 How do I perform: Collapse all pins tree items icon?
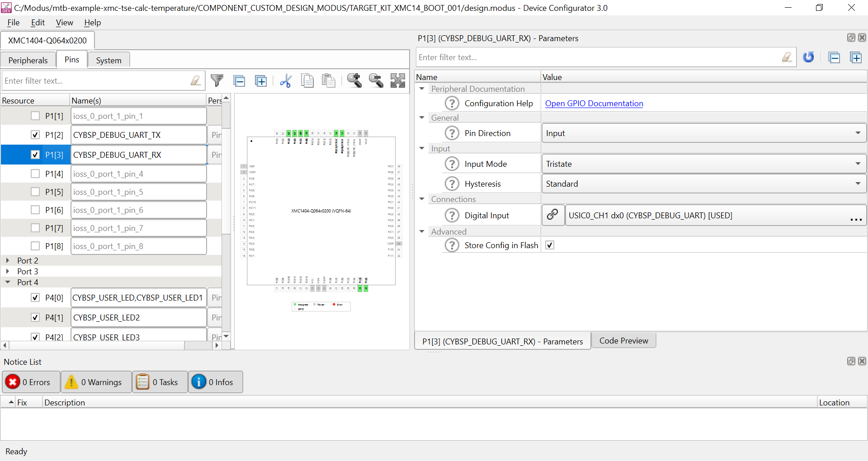(x=239, y=81)
